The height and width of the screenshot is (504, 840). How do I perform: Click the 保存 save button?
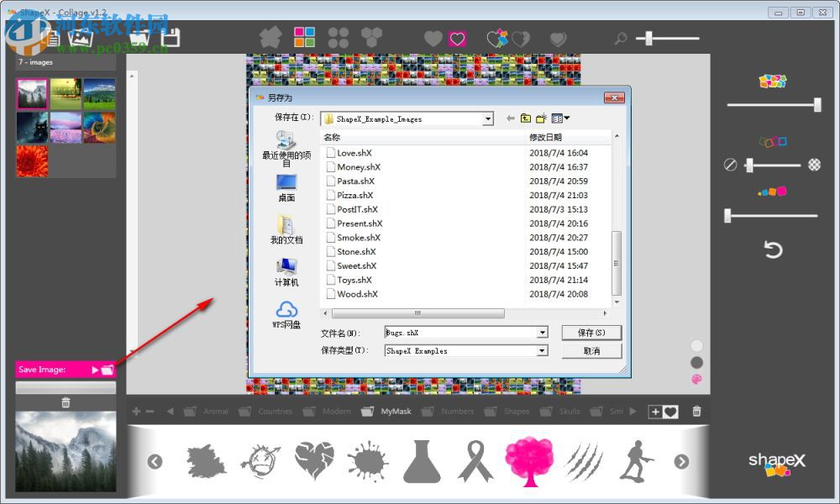[591, 333]
